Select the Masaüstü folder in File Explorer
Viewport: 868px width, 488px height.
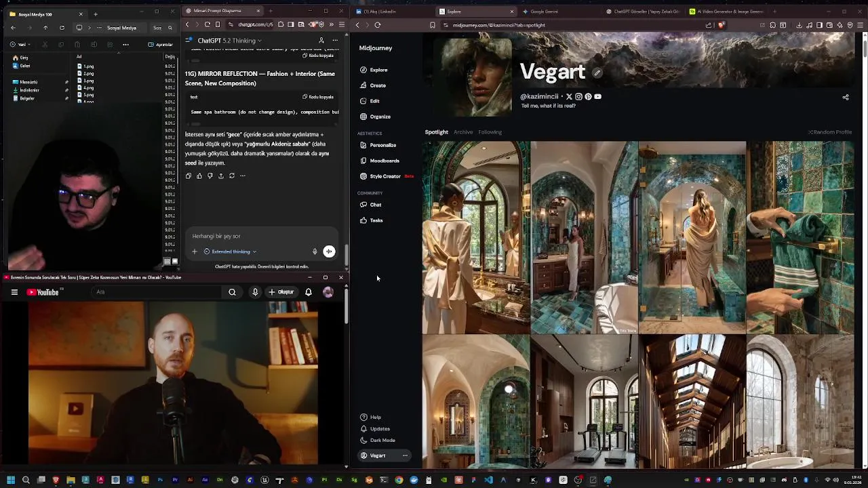coord(28,82)
